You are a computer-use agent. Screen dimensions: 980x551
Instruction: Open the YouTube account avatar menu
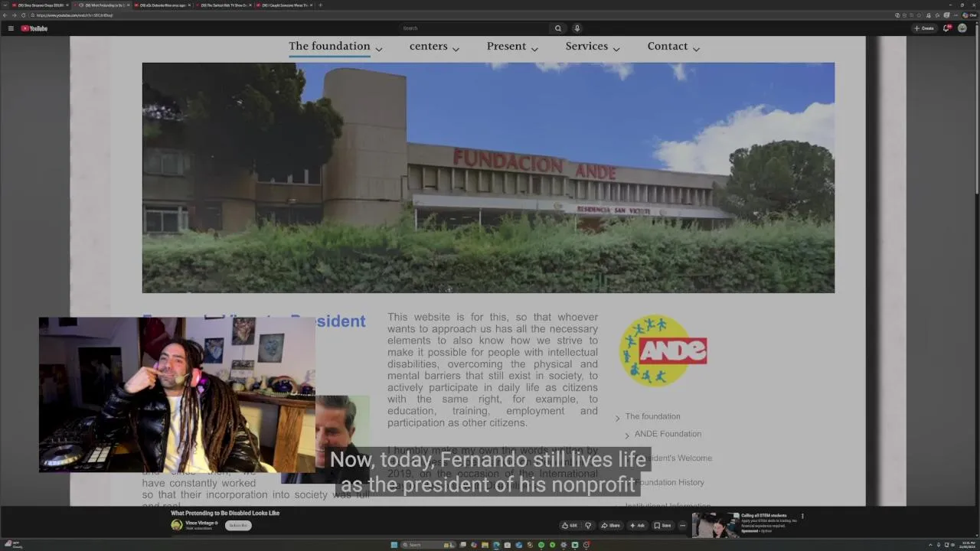tap(962, 28)
